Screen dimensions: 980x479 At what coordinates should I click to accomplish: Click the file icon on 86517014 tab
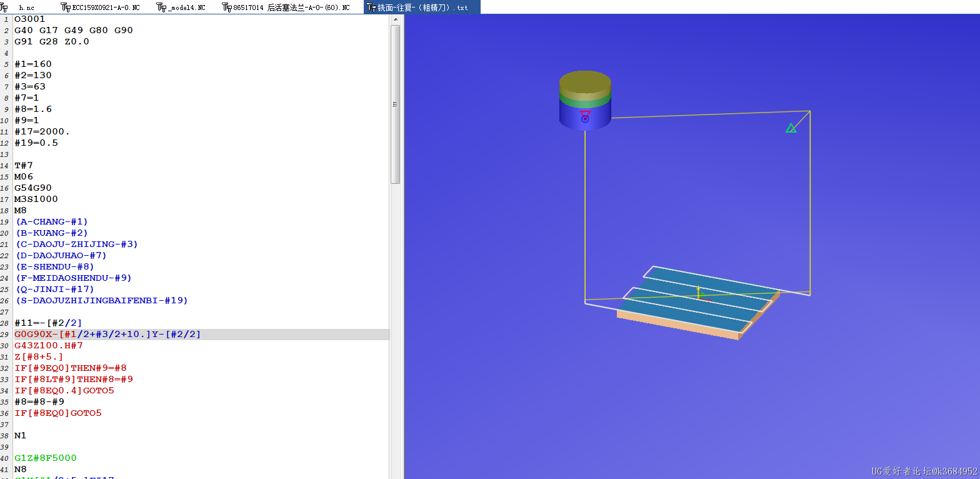227,8
